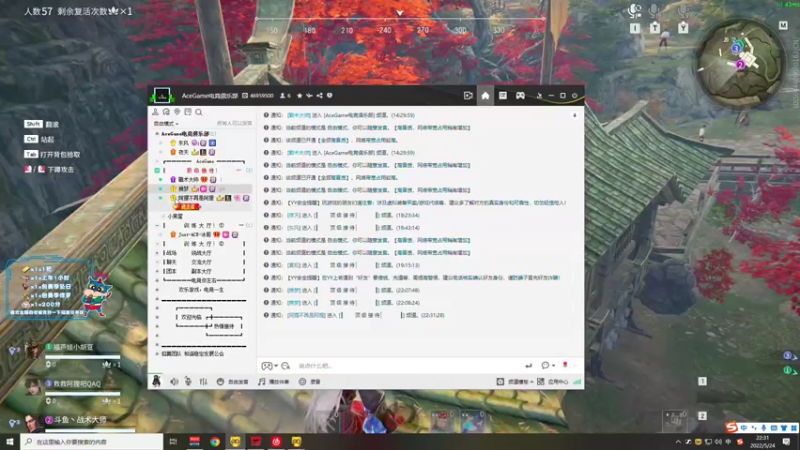The width and height of the screenshot is (800, 450).
Task: Open the audio mixer settings icon
Action: [203, 382]
